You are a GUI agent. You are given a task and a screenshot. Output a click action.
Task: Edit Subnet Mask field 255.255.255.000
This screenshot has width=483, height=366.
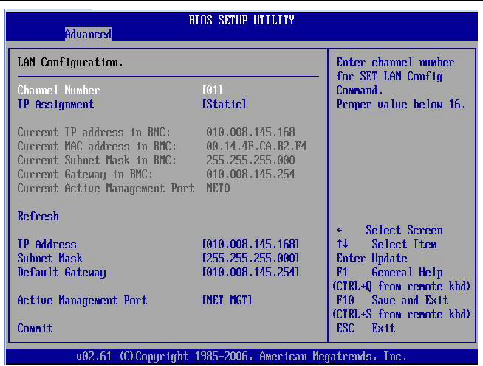251,258
